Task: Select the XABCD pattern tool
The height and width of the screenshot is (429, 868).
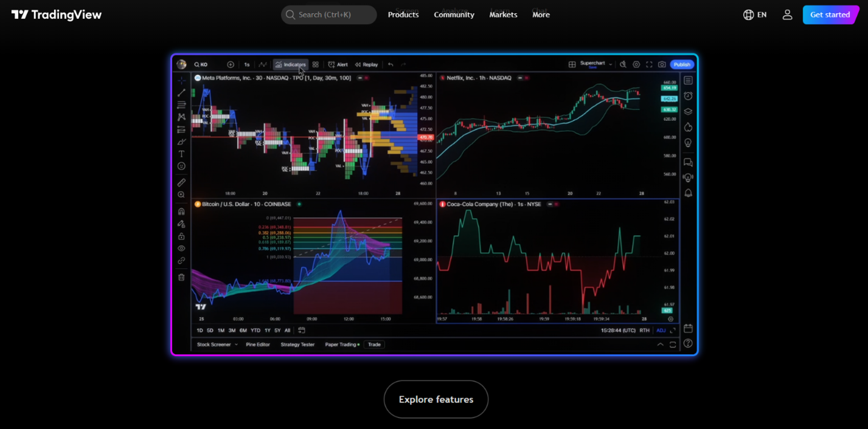Action: (x=181, y=117)
